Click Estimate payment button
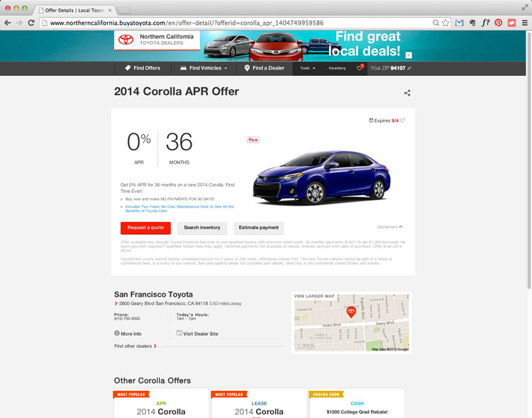This screenshot has width=532, height=418. tap(258, 228)
